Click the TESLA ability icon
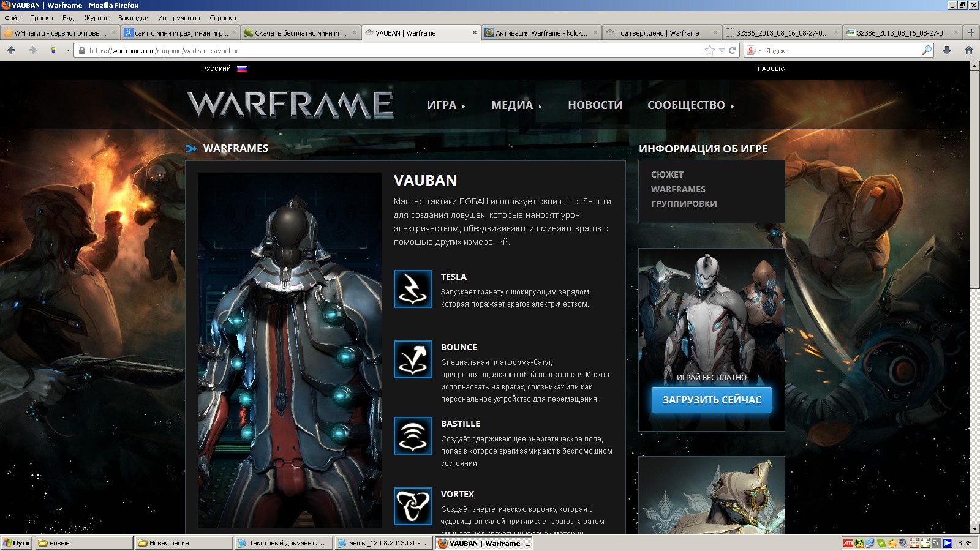The image size is (980, 551). 413,289
